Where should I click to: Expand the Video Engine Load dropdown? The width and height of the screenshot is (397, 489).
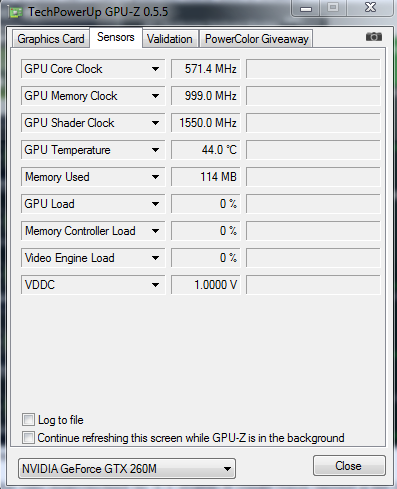click(x=155, y=258)
